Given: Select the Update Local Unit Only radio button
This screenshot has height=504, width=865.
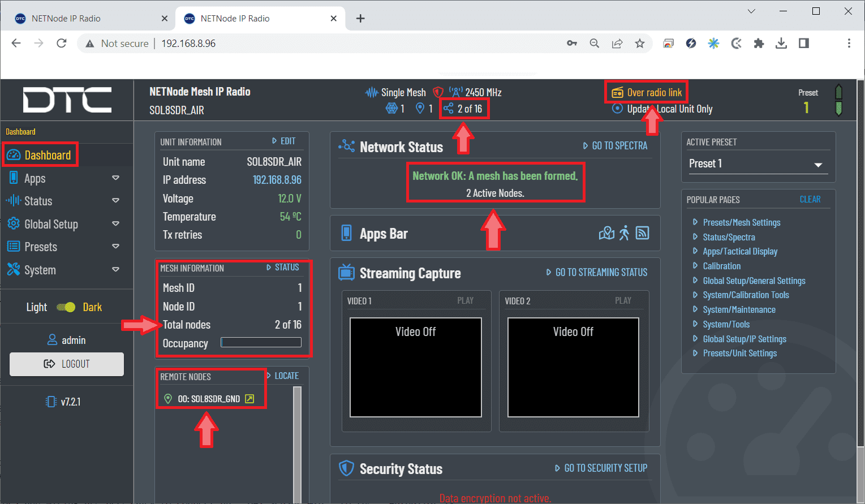Looking at the screenshot, I should click(x=618, y=109).
